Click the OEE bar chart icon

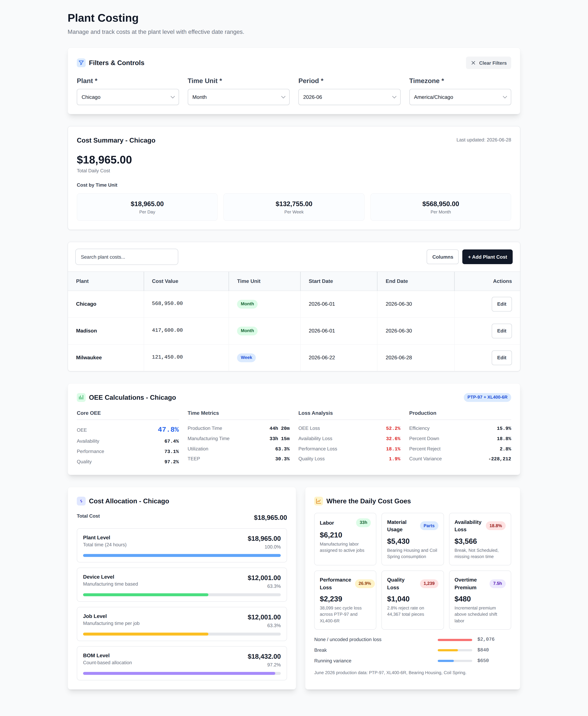[x=81, y=397]
